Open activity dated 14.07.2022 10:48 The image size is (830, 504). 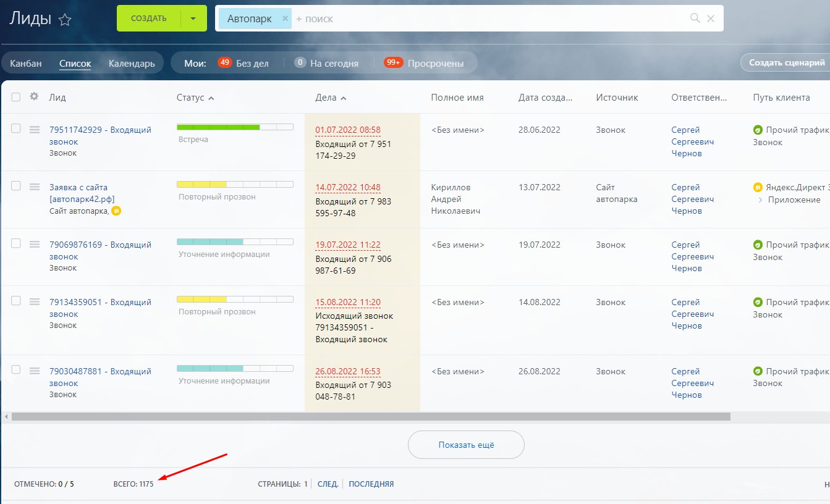point(348,188)
